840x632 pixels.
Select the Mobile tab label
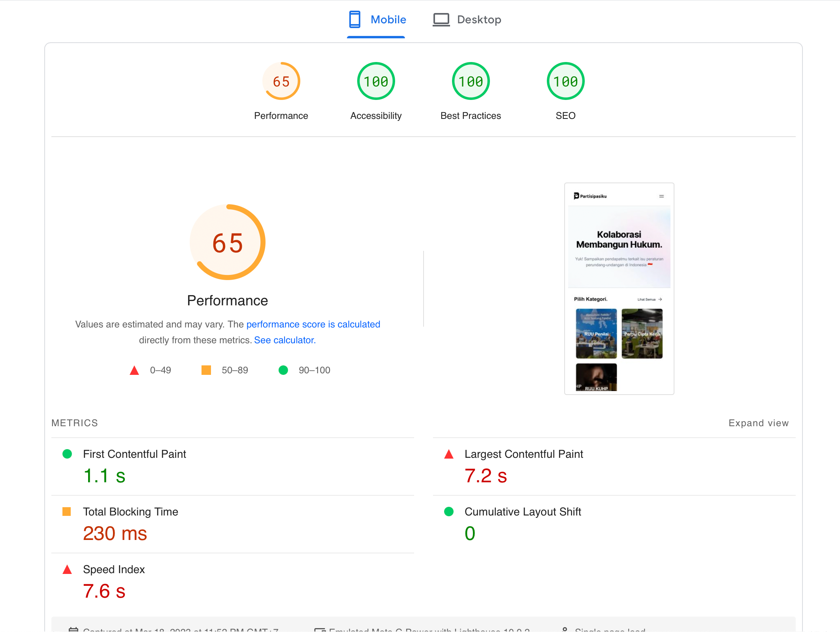(x=388, y=19)
